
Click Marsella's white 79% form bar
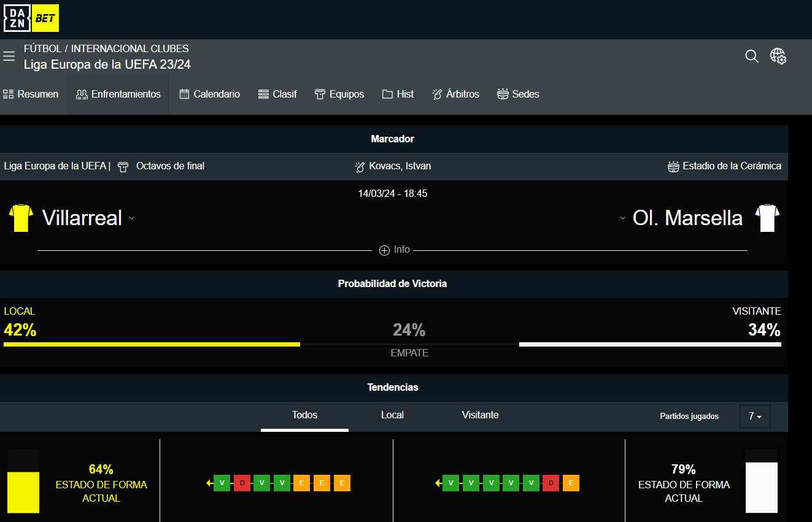tap(762, 488)
